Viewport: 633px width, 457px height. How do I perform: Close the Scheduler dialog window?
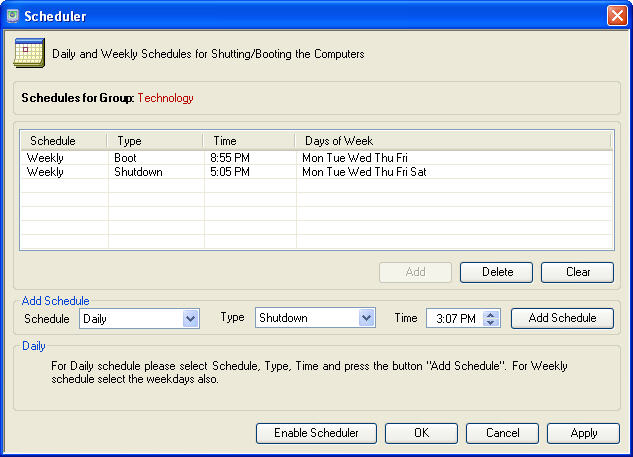616,16
